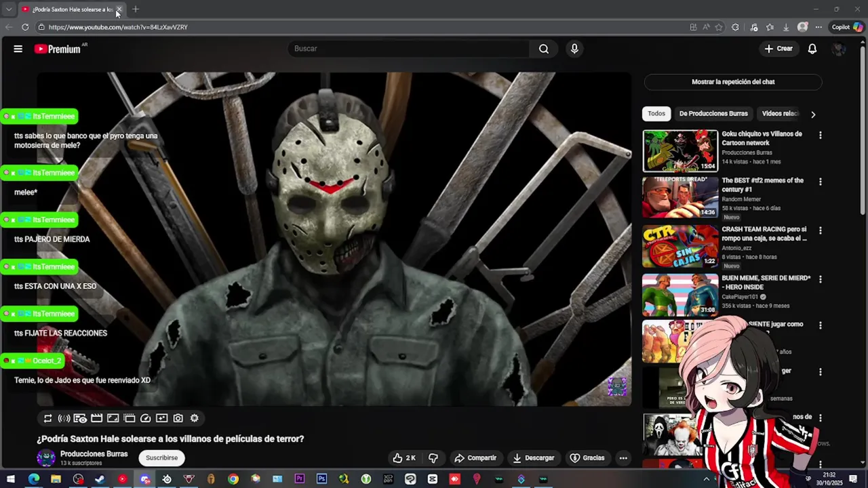Open the tab actions dropdown arrow
The image size is (868, 488).
click(x=8, y=9)
